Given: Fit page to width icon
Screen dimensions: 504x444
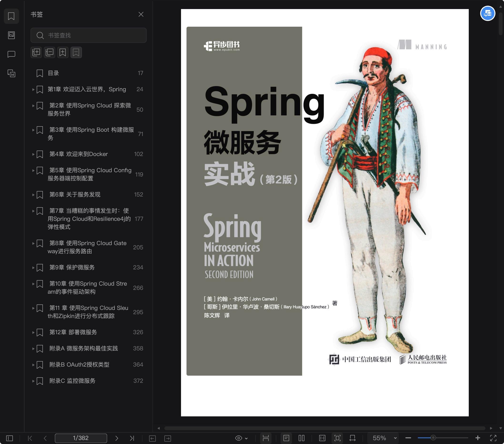Looking at the screenshot, I should (353, 438).
